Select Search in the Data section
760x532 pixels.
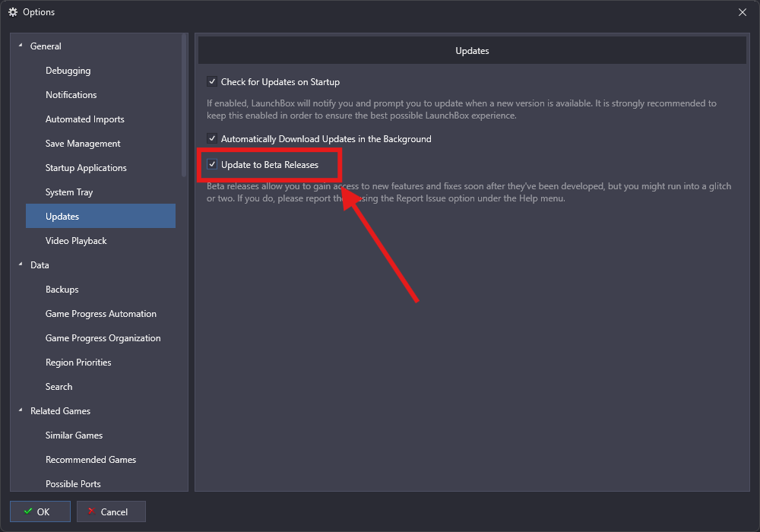(59, 387)
